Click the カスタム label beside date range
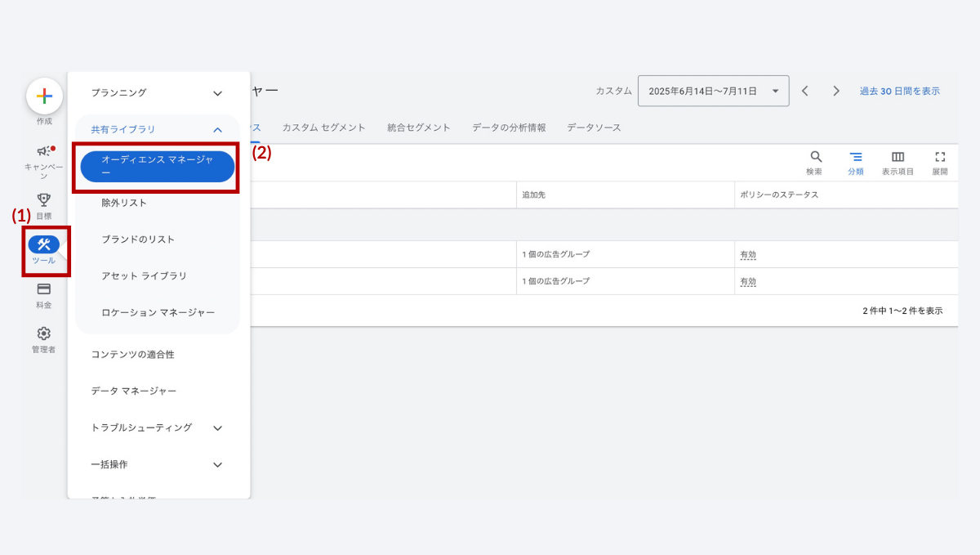 [x=614, y=91]
